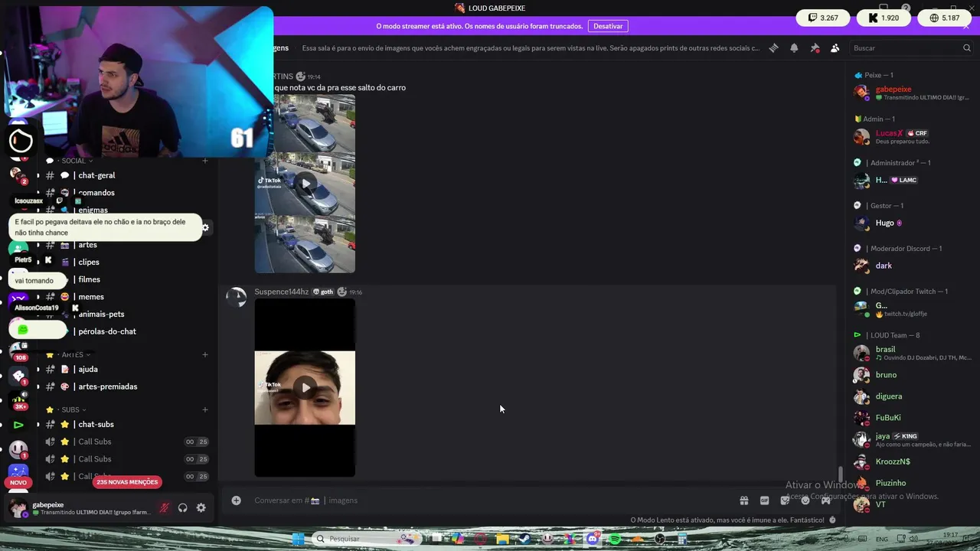Open the Threads icon in channel header
This screenshot has height=551, width=980.
coord(773,47)
